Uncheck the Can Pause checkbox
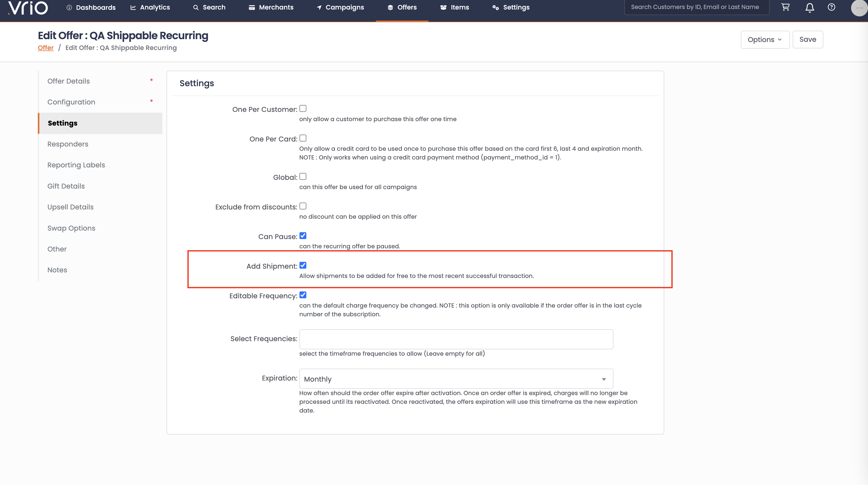 point(303,236)
